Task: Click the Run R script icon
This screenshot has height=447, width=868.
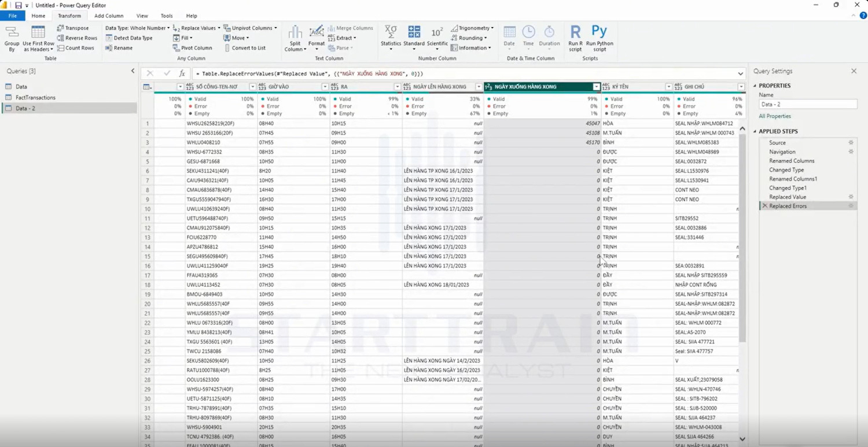Action: [x=575, y=39]
